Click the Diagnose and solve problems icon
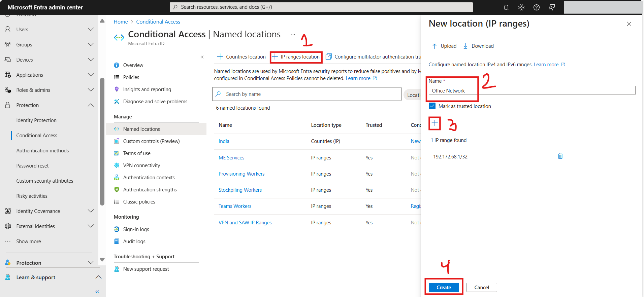This screenshot has height=297, width=644. 117,101
